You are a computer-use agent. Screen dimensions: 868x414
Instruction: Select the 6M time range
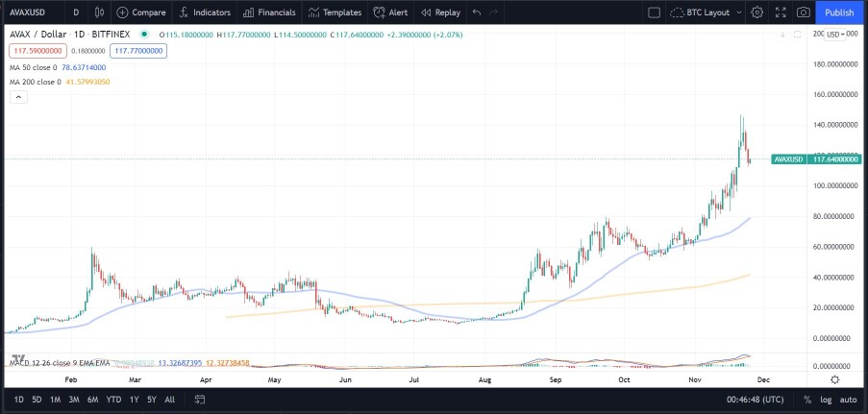[92, 399]
